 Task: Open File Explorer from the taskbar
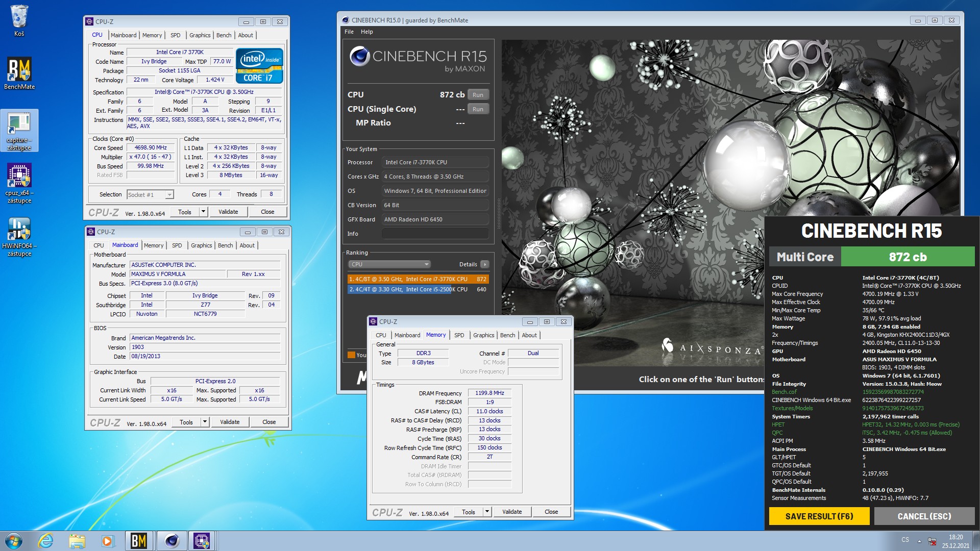coord(77,541)
